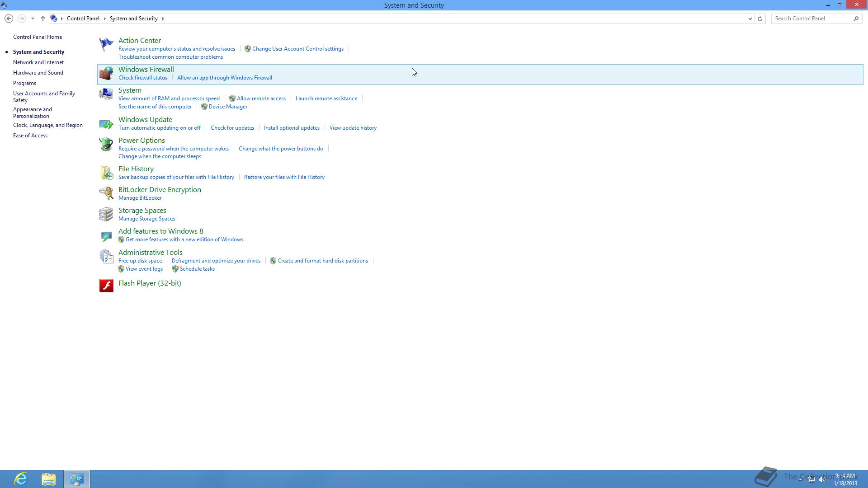868x488 pixels.
Task: Click the shield icon beside Device Manager
Action: (x=204, y=107)
